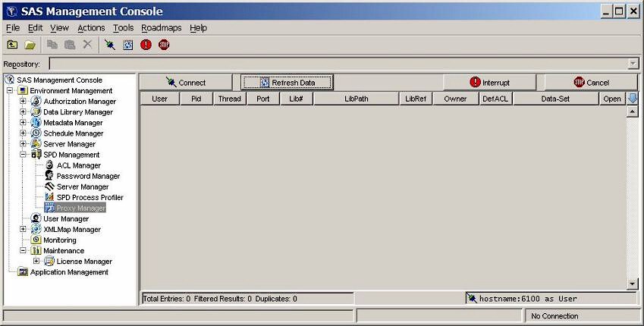
Task: Click the red interrupt toolbar icon
Action: pyautogui.click(x=146, y=45)
